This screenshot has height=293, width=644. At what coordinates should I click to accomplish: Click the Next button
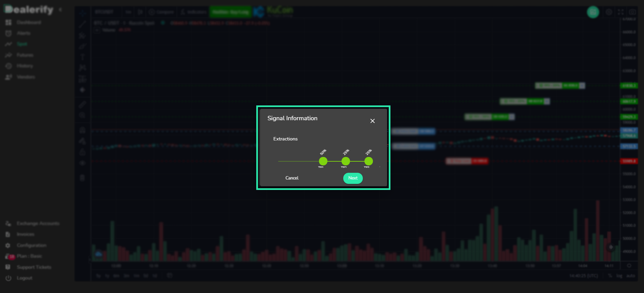pos(353,178)
